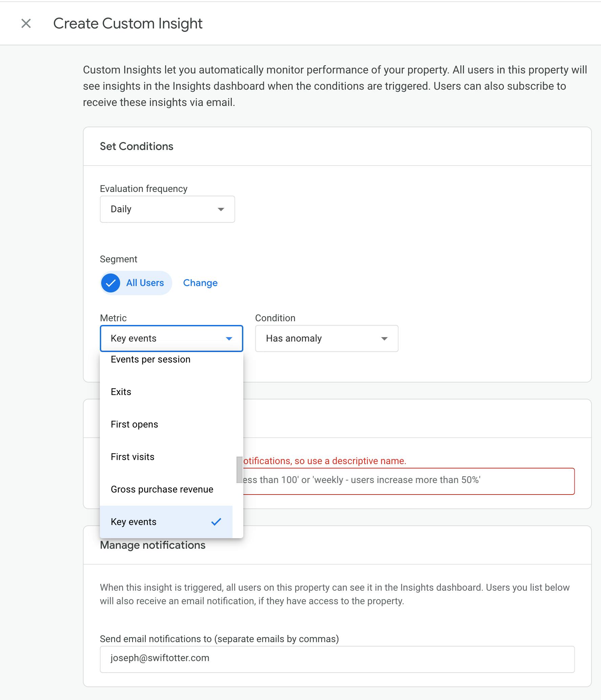Toggle the All Users segment chip

click(136, 283)
